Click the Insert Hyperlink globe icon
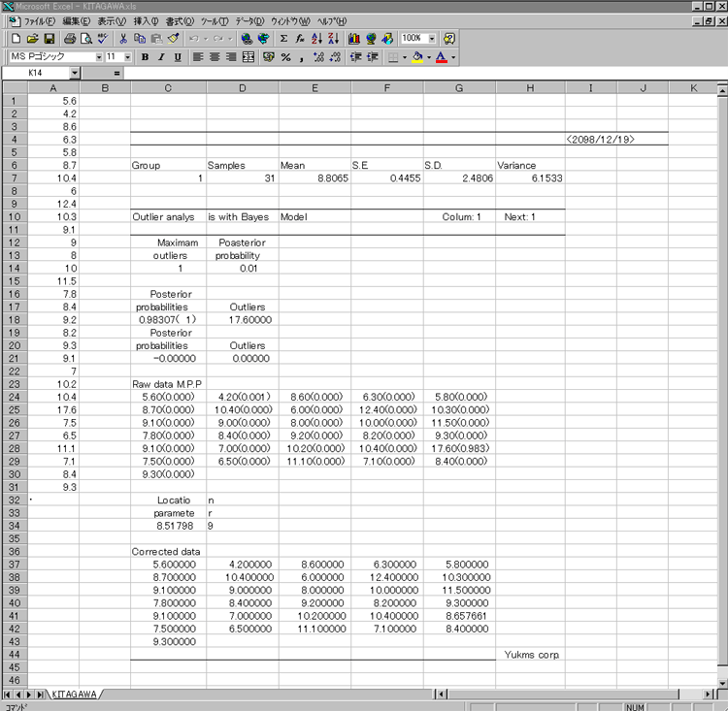This screenshot has height=711, width=728. pyautogui.click(x=247, y=39)
